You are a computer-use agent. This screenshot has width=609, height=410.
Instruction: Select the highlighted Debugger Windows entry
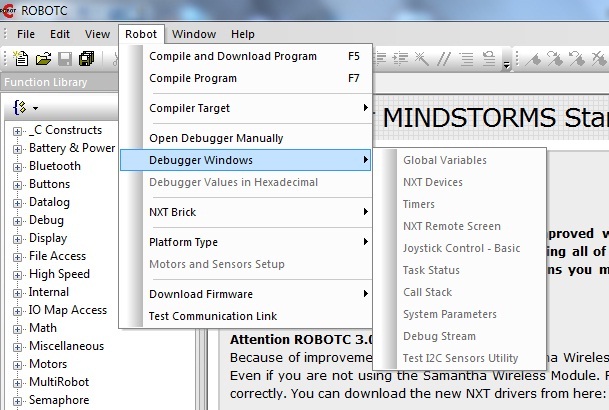[245, 160]
